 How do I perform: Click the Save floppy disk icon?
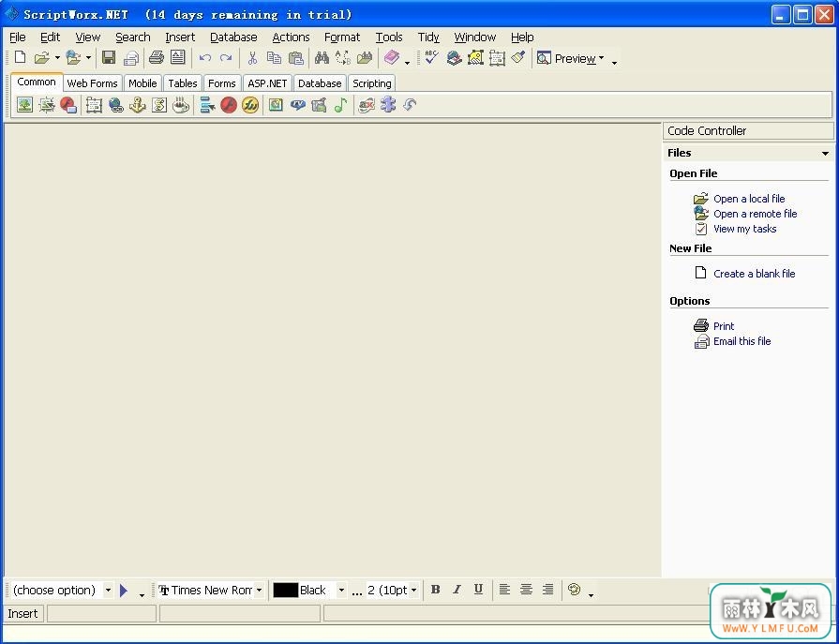coord(109,57)
